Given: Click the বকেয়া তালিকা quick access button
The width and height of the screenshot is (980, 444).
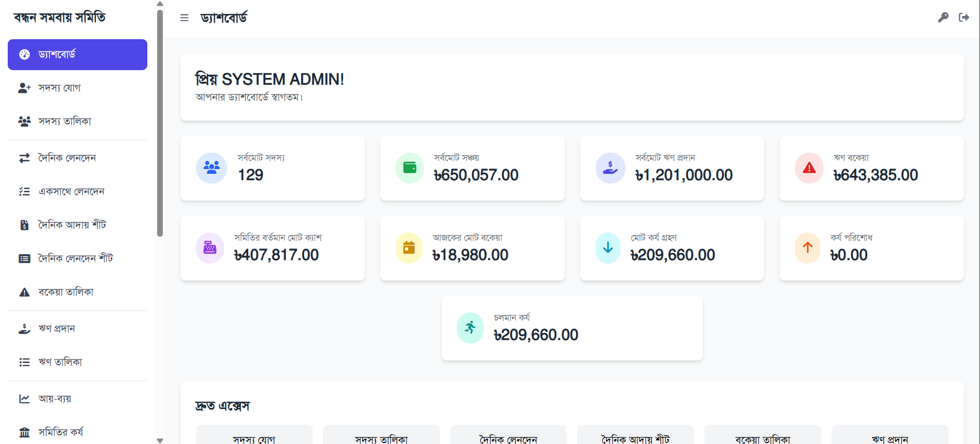Looking at the screenshot, I should (762, 437).
